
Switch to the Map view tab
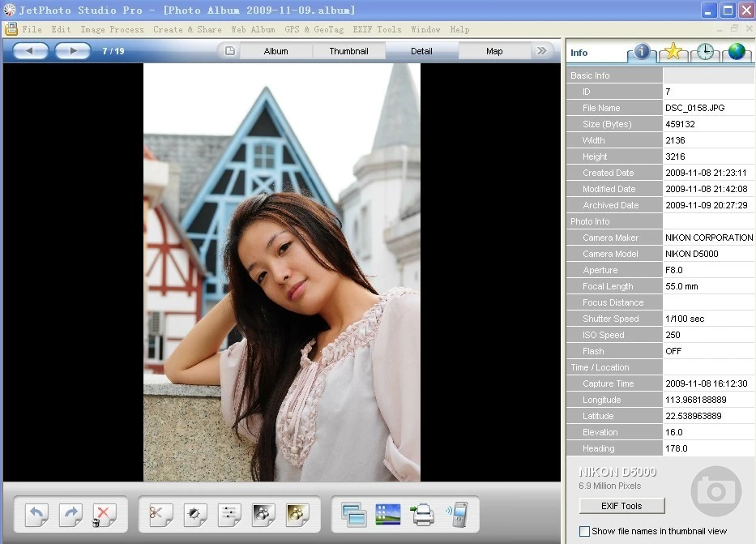(494, 51)
